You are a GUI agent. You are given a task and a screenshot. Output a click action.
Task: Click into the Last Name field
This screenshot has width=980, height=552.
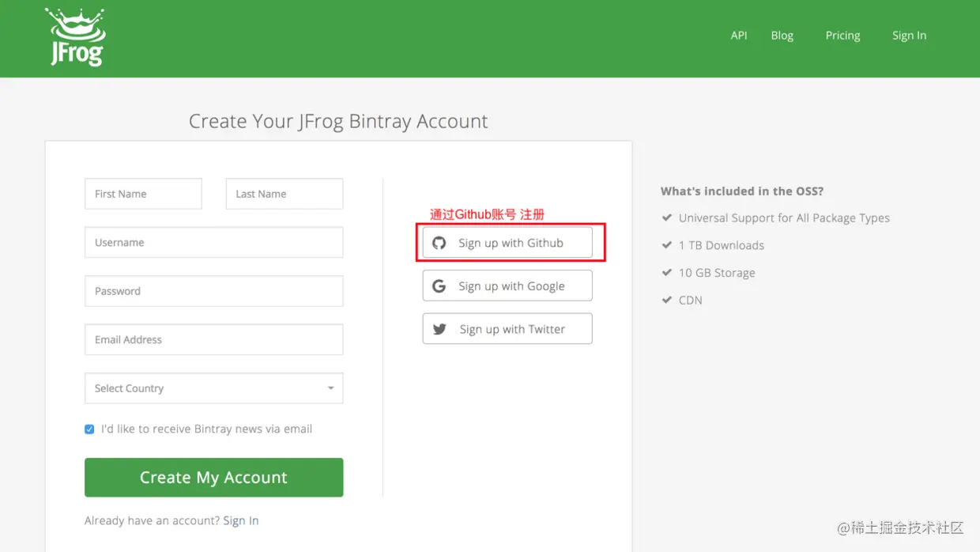tap(285, 194)
